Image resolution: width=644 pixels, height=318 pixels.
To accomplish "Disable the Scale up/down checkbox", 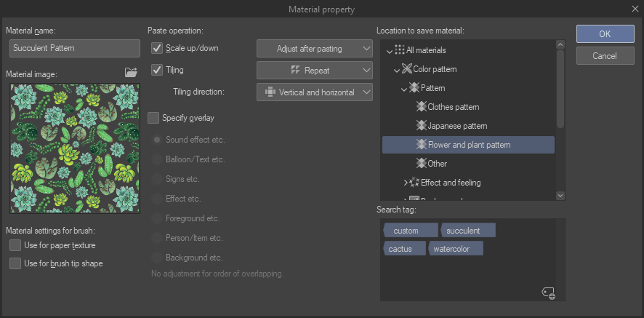I will (x=157, y=48).
